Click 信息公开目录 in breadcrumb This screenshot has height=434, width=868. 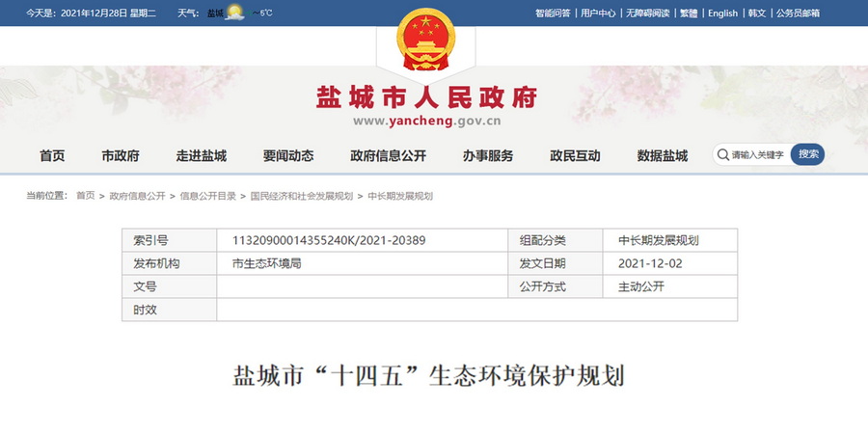(207, 196)
